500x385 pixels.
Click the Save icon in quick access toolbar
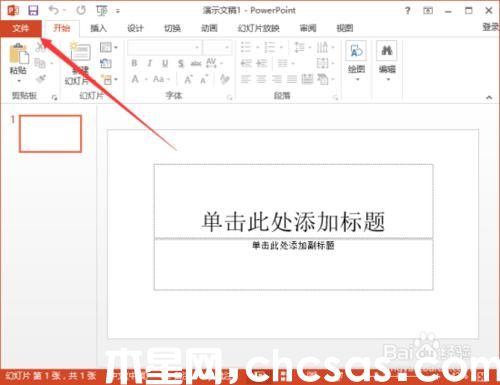[x=33, y=11]
